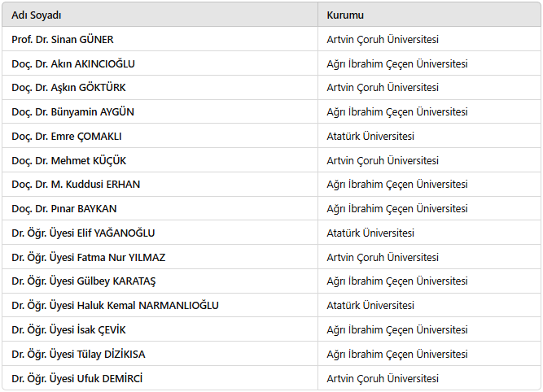The width and height of the screenshot is (543, 392).
Task: Click the "Adı Soyadı" column header
Action: pos(37,15)
